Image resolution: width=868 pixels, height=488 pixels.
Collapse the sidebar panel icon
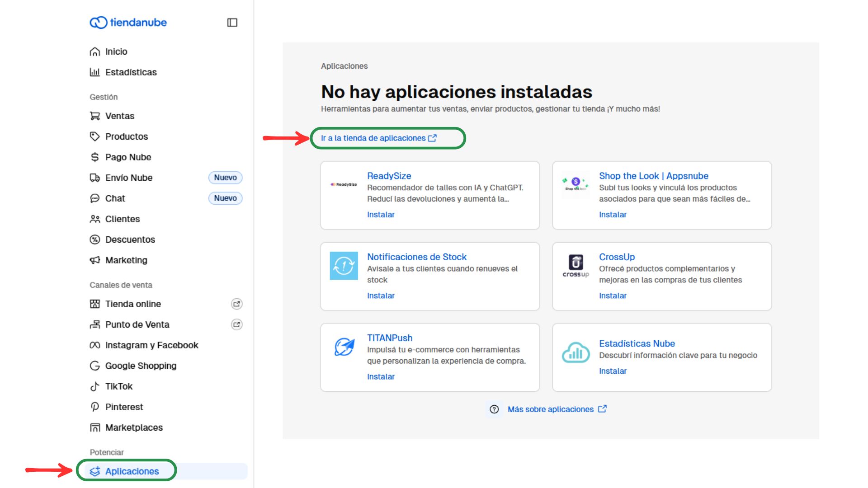tap(232, 23)
